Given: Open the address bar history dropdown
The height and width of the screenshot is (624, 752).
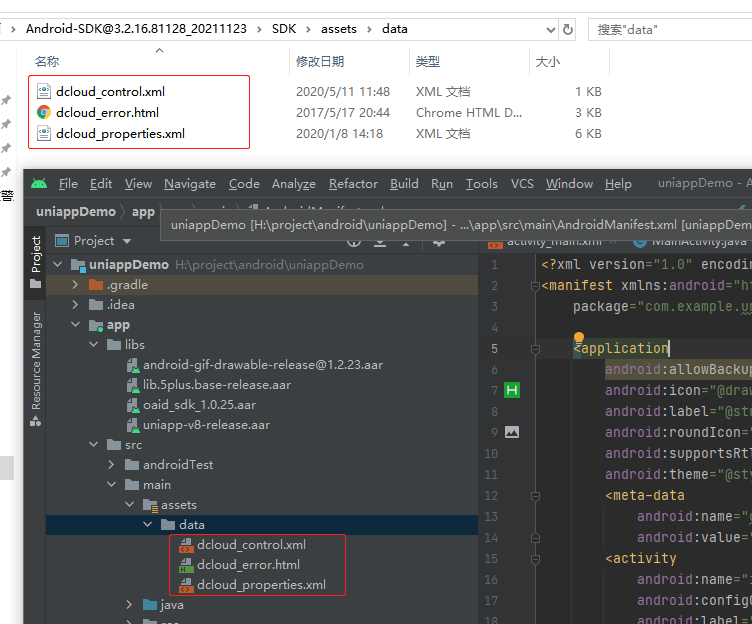Looking at the screenshot, I should click(551, 30).
